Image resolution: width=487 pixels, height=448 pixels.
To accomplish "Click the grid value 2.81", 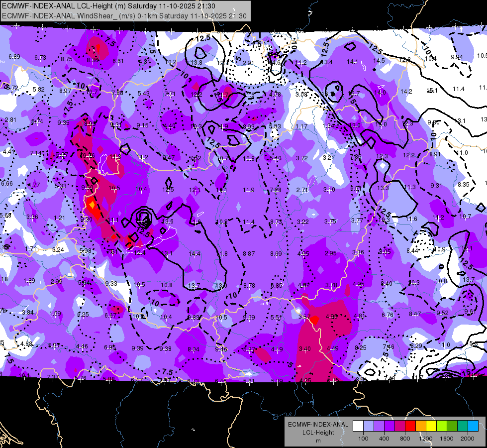I will click(x=10, y=119).
